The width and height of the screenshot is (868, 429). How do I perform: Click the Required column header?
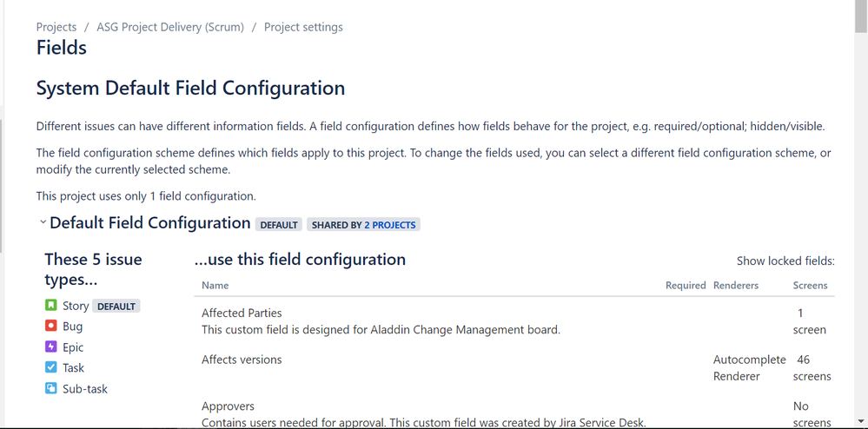tap(686, 286)
